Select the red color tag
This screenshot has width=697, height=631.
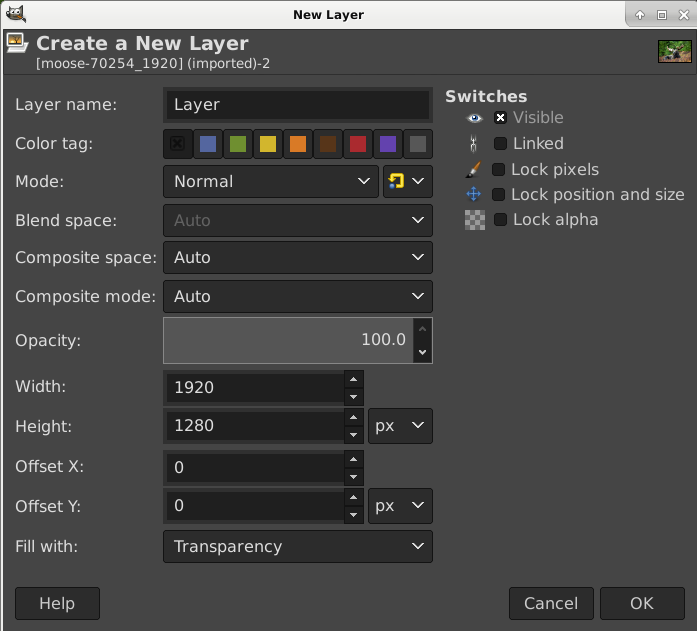point(358,144)
